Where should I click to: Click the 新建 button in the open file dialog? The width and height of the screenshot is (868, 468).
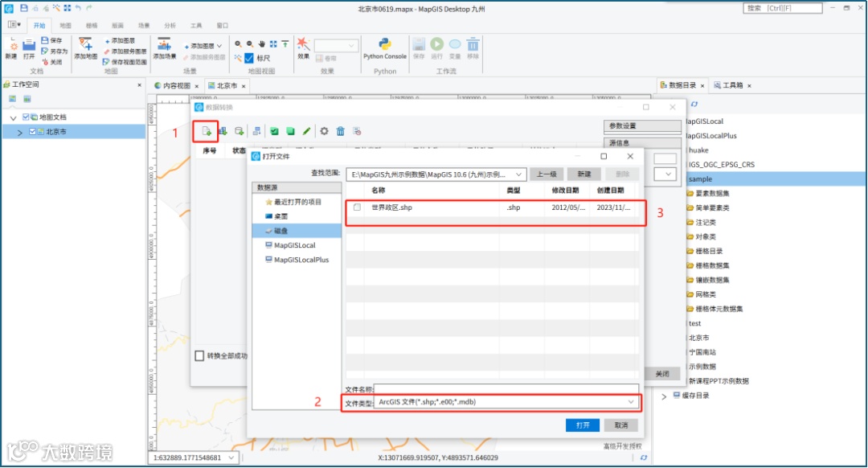[x=584, y=174]
